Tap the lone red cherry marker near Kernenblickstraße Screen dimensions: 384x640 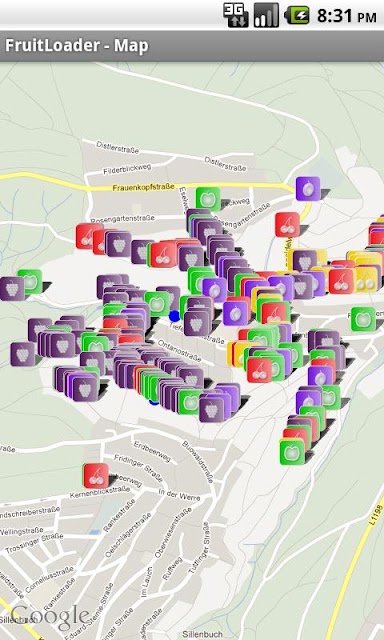(96, 476)
